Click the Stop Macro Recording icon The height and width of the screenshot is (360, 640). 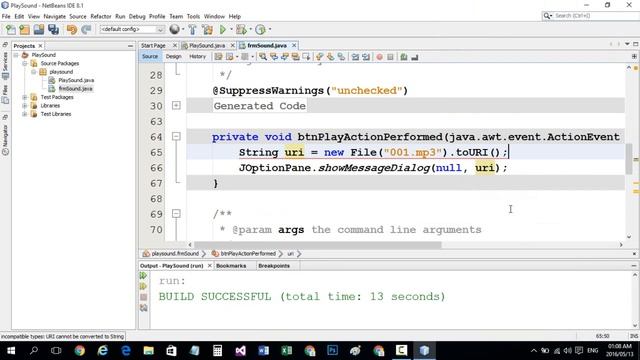coord(390,57)
